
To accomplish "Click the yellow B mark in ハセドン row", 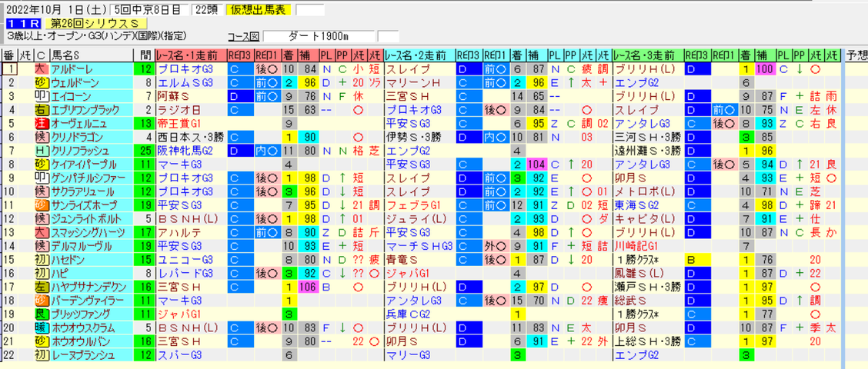I will [697, 260].
